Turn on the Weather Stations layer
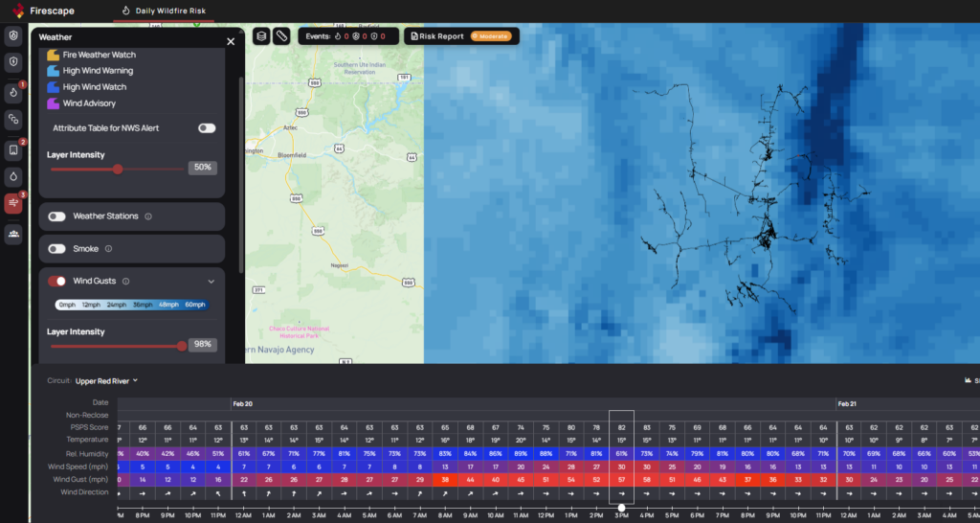The height and width of the screenshot is (523, 980). click(57, 216)
